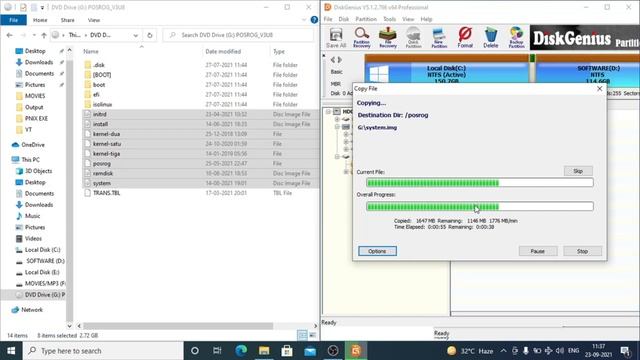Click New Partition toolbar icon
The height and width of the screenshot is (360, 640).
point(439,38)
